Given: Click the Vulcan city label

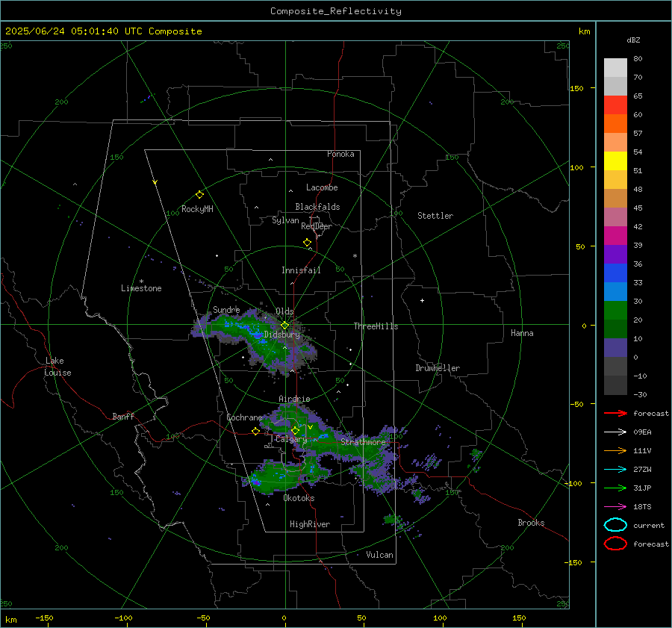Looking at the screenshot, I should pyautogui.click(x=380, y=555).
